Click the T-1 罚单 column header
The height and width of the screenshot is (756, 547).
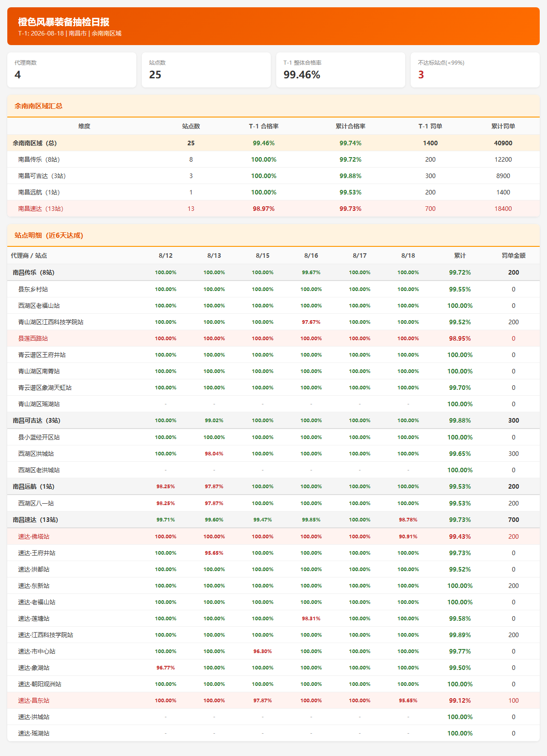click(x=430, y=126)
